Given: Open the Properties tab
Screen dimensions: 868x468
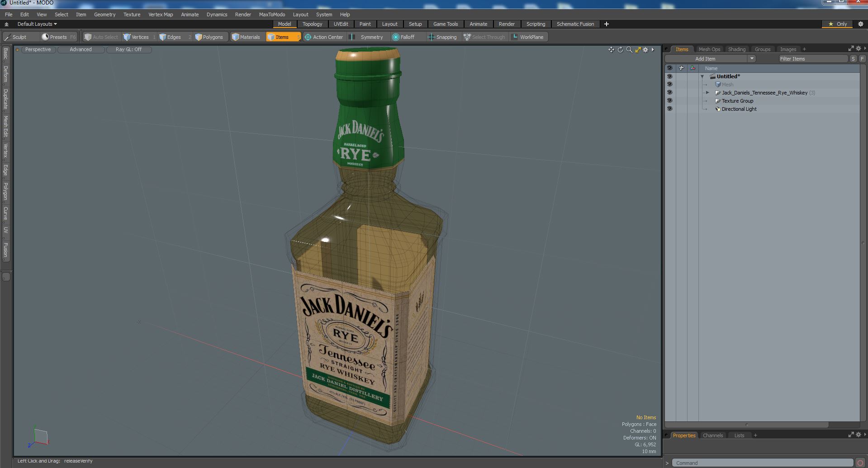Looking at the screenshot, I should click(684, 435).
